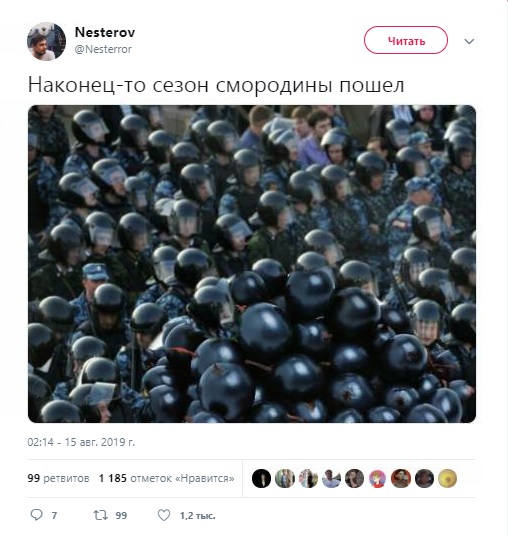Like the tweet with the heart icon
Viewport: 508px width, 538px height.
click(164, 515)
